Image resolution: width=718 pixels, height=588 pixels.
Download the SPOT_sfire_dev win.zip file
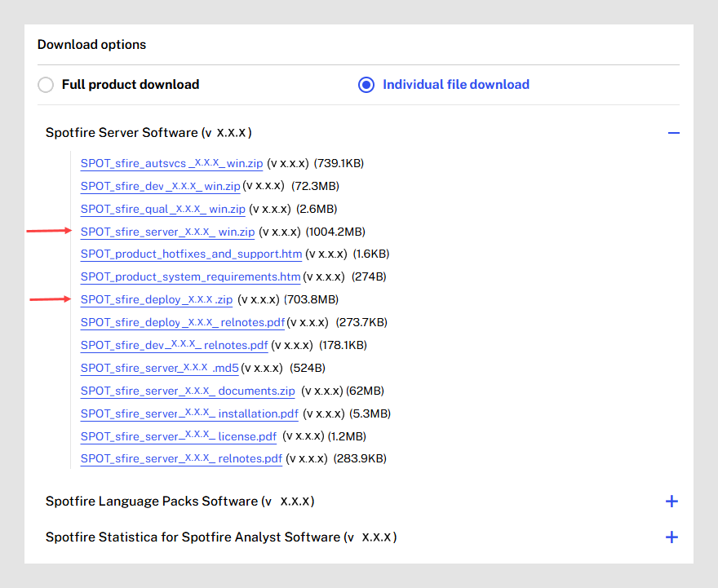click(x=160, y=186)
